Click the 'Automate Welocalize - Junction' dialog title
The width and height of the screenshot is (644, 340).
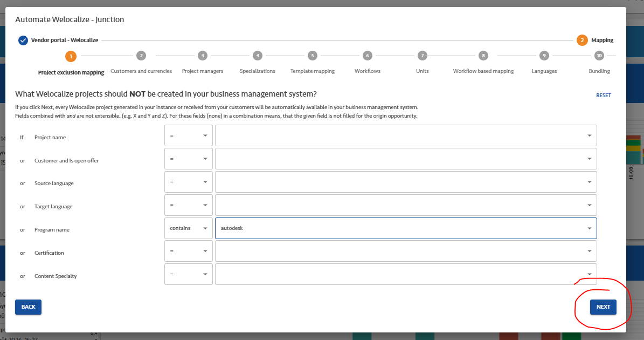point(70,20)
